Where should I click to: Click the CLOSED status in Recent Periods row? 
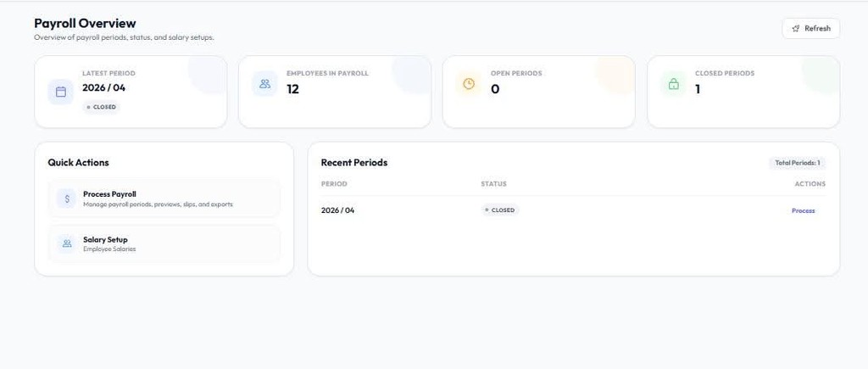click(x=500, y=210)
